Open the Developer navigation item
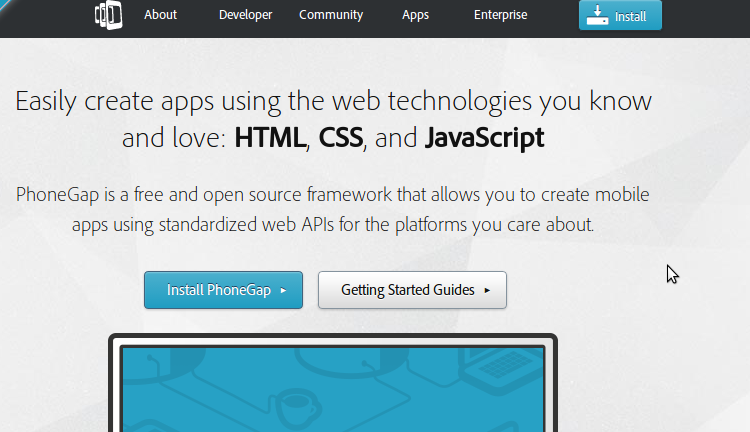This screenshot has width=750, height=432. pyautogui.click(x=245, y=15)
